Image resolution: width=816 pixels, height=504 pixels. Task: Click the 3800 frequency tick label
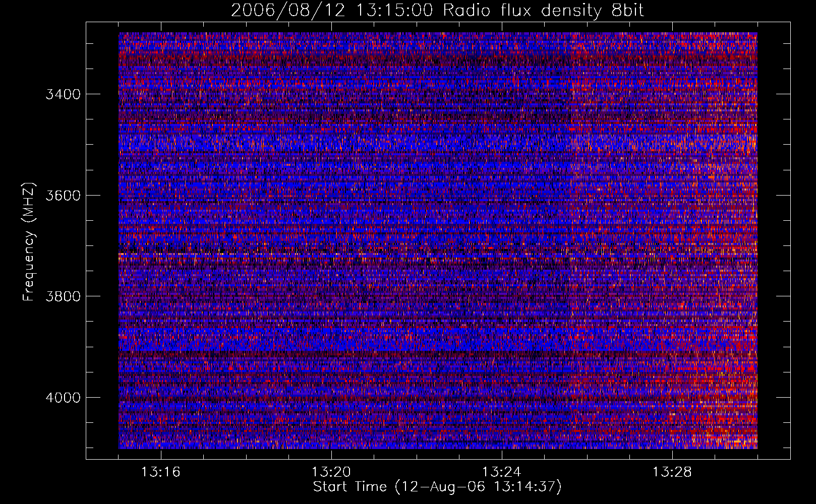point(63,296)
